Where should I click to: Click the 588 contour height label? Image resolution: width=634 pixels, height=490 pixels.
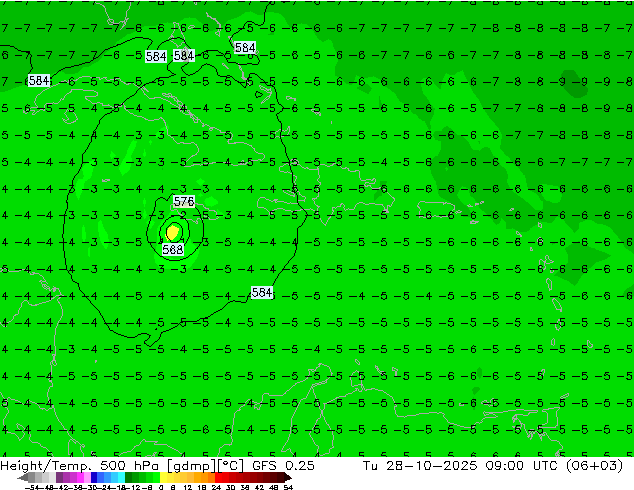coord(173,249)
